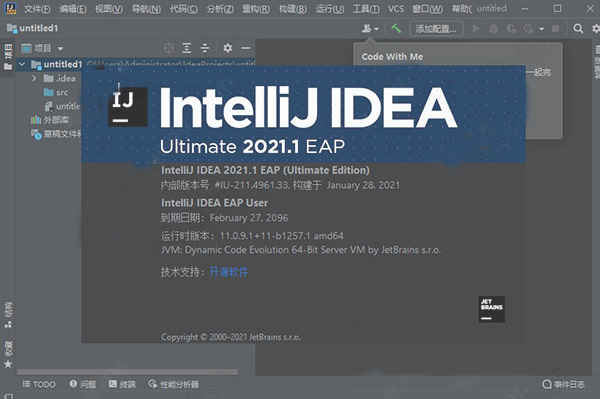This screenshot has width=600, height=399.
Task: Open the run options dropdown arrow
Action: coord(541,29)
